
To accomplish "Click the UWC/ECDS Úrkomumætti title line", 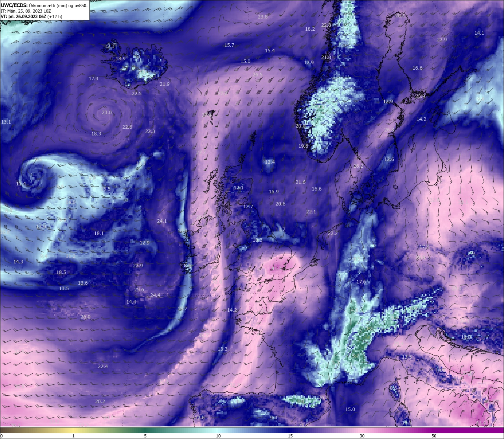I will point(44,6).
